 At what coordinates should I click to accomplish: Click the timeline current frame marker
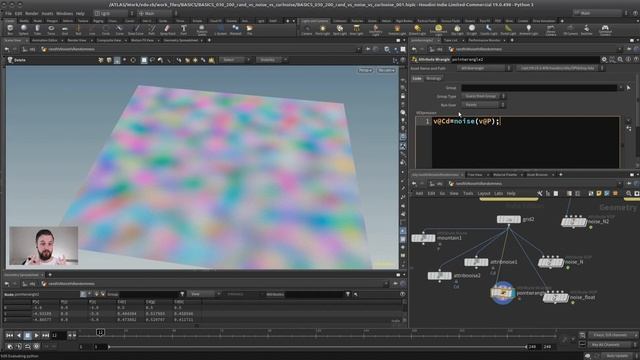pyautogui.click(x=100, y=333)
